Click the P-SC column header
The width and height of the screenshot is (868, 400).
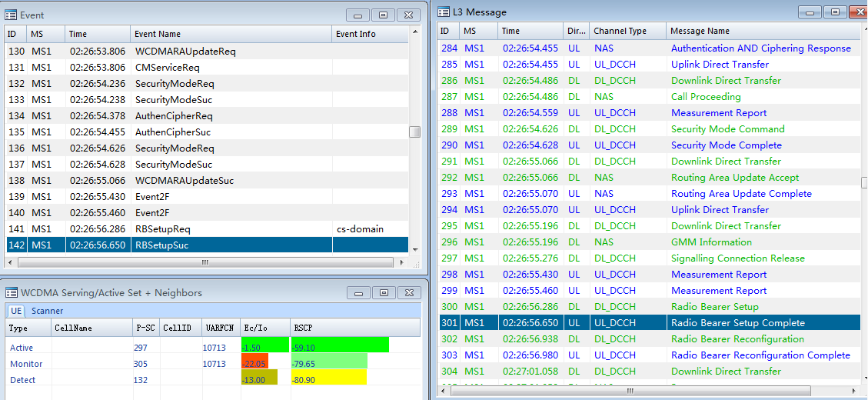coord(146,328)
